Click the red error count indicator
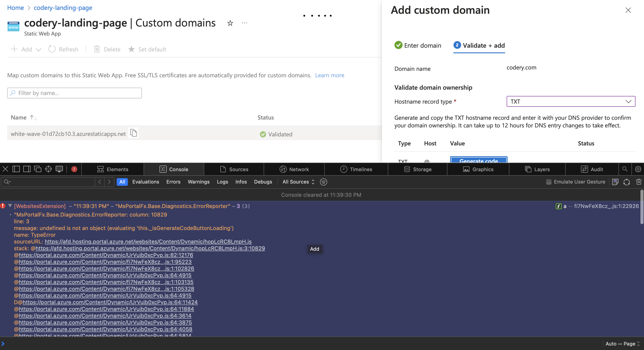This screenshot has width=644, height=350. tap(74, 169)
